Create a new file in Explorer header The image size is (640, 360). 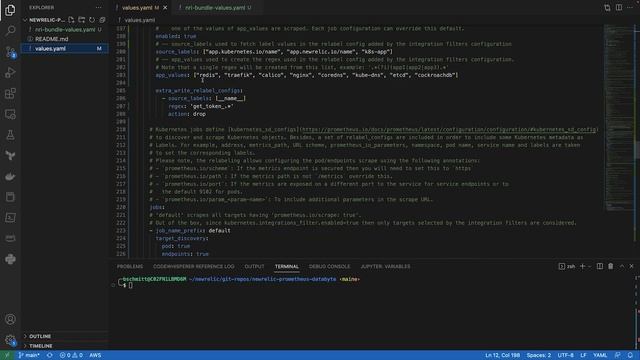[x=71, y=20]
